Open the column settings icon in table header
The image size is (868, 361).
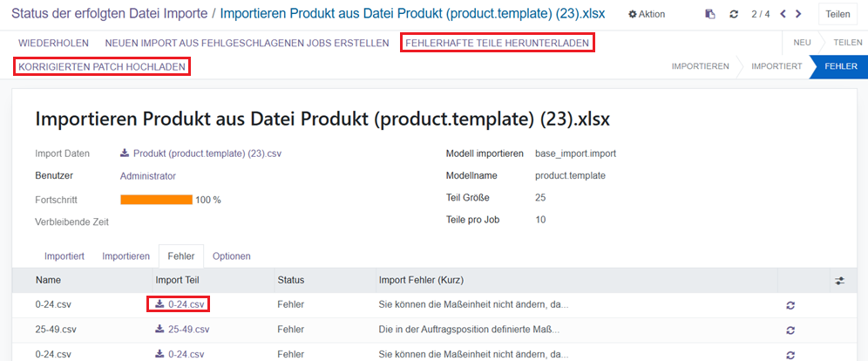[x=839, y=281]
